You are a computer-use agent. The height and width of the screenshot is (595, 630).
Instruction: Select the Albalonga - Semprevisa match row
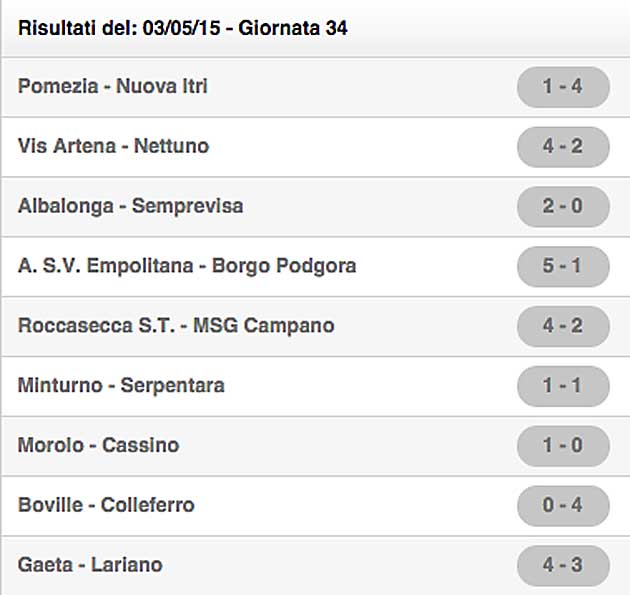pyautogui.click(x=130, y=207)
